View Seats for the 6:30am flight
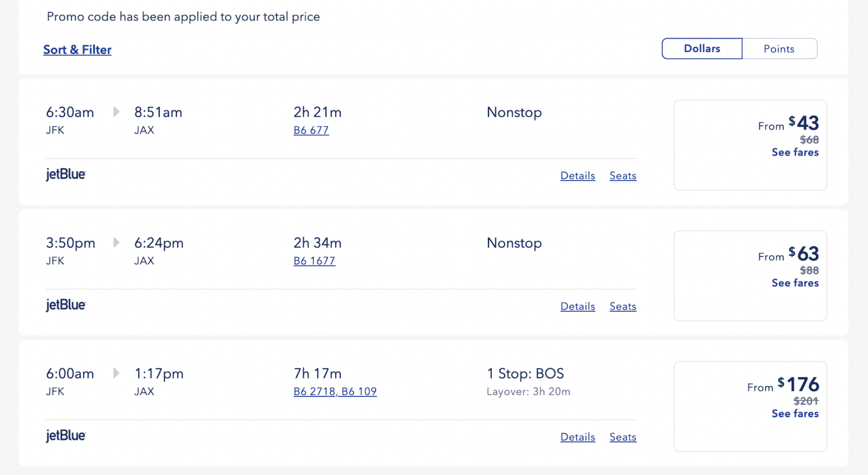The width and height of the screenshot is (868, 475). [x=623, y=175]
